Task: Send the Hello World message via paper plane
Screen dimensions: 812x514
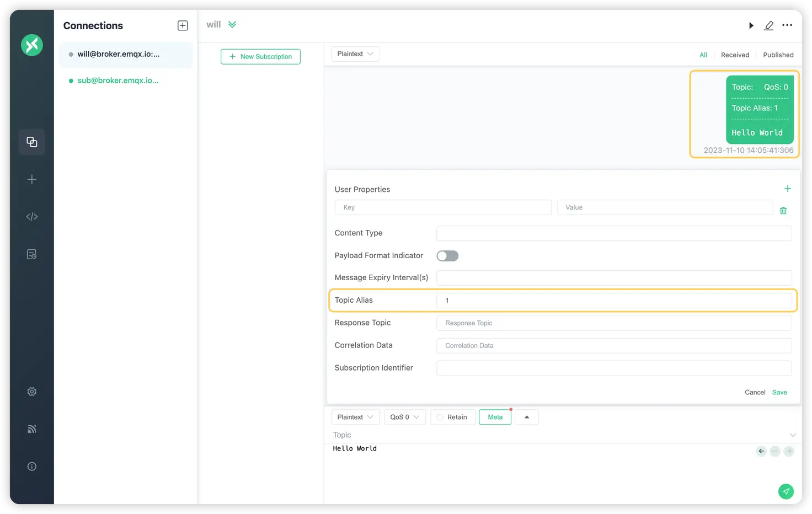Action: [786, 491]
